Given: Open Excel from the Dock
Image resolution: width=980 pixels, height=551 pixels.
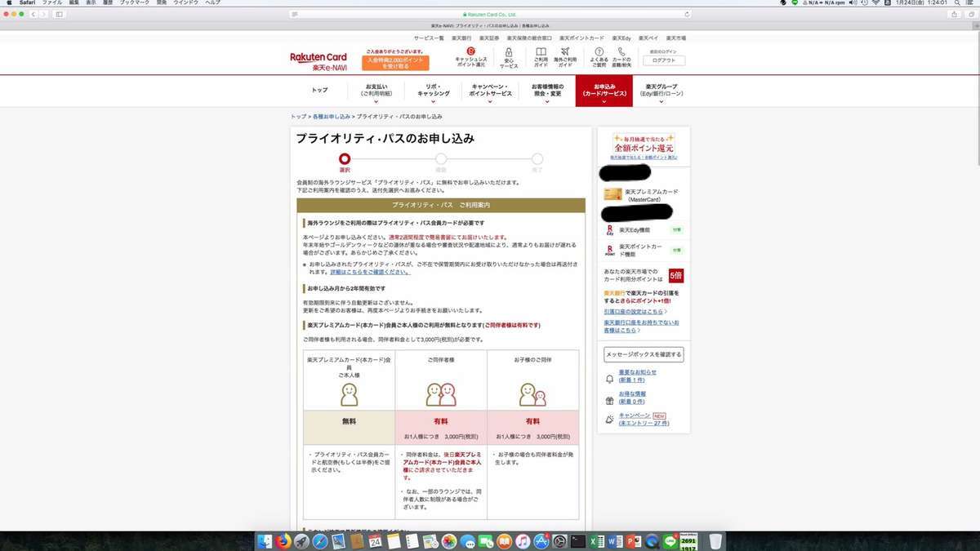Looking at the screenshot, I should click(x=597, y=540).
